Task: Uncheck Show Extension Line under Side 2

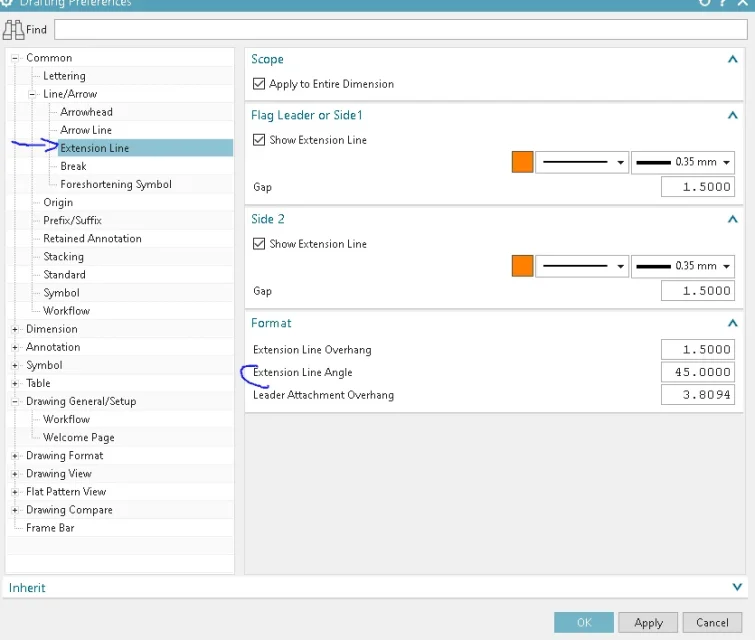Action: [260, 245]
